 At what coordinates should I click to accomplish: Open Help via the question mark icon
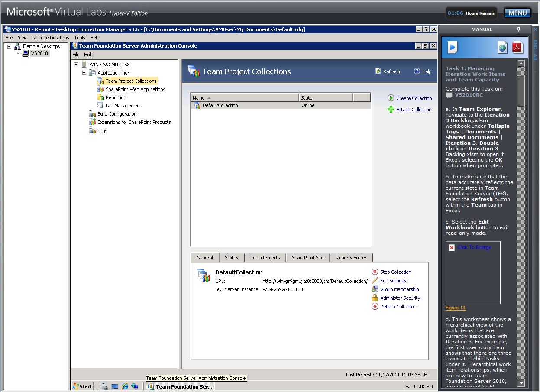416,71
